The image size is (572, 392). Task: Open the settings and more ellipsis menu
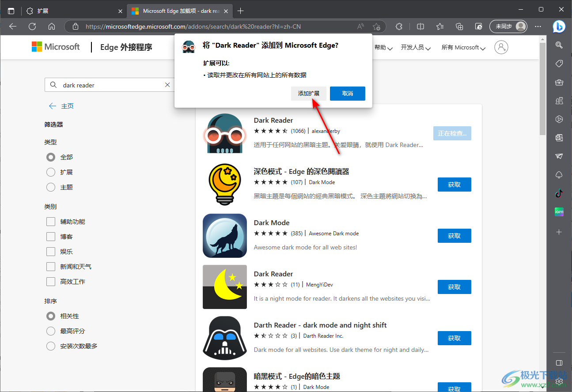point(538,26)
